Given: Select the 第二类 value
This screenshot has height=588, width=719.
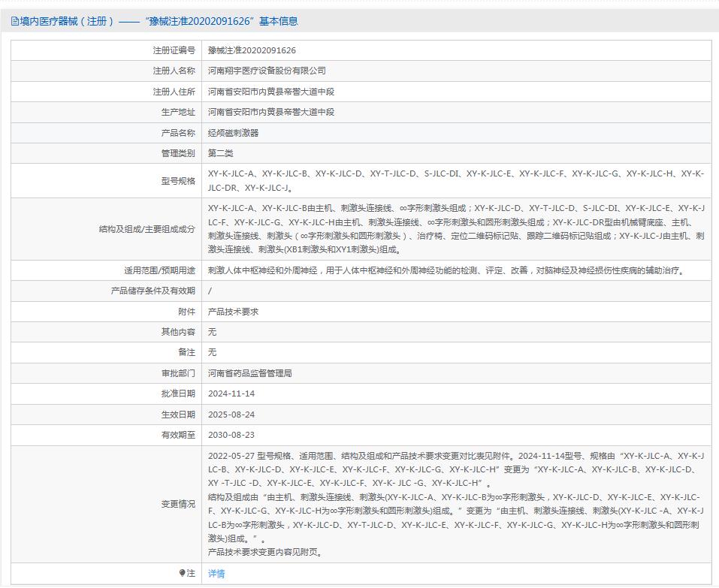Looking at the screenshot, I should point(221,153).
